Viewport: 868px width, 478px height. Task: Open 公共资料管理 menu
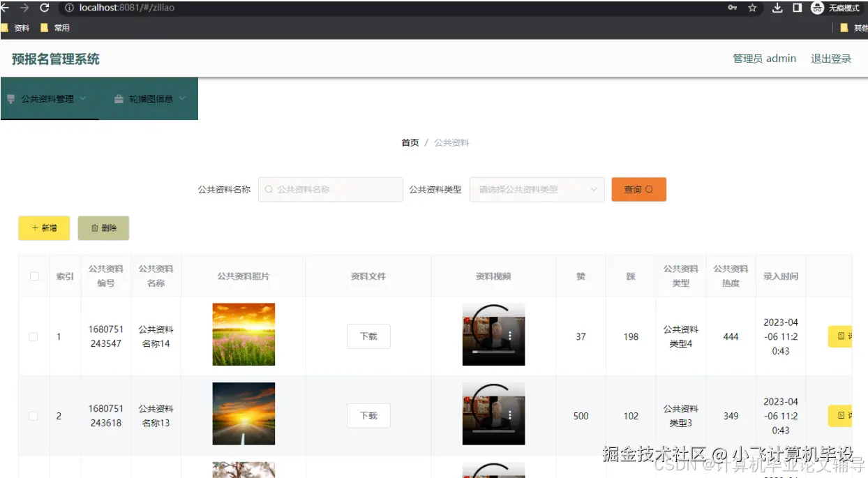[49, 98]
